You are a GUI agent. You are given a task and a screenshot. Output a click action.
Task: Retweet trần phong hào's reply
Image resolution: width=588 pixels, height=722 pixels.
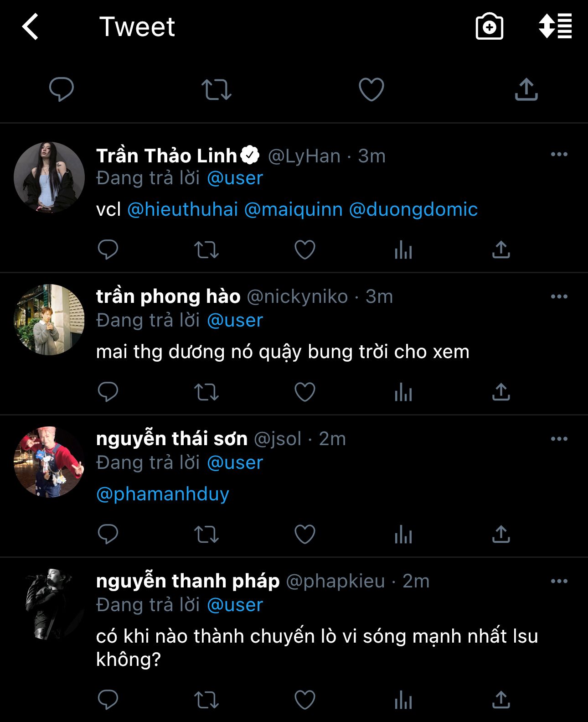(x=206, y=392)
